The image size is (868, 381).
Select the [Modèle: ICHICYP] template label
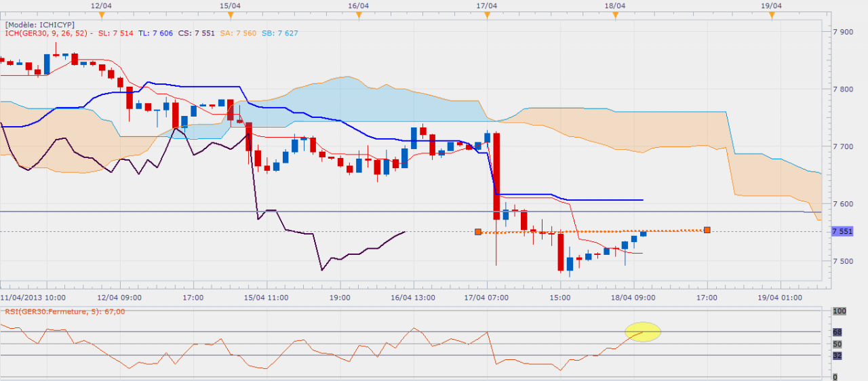tap(40, 24)
